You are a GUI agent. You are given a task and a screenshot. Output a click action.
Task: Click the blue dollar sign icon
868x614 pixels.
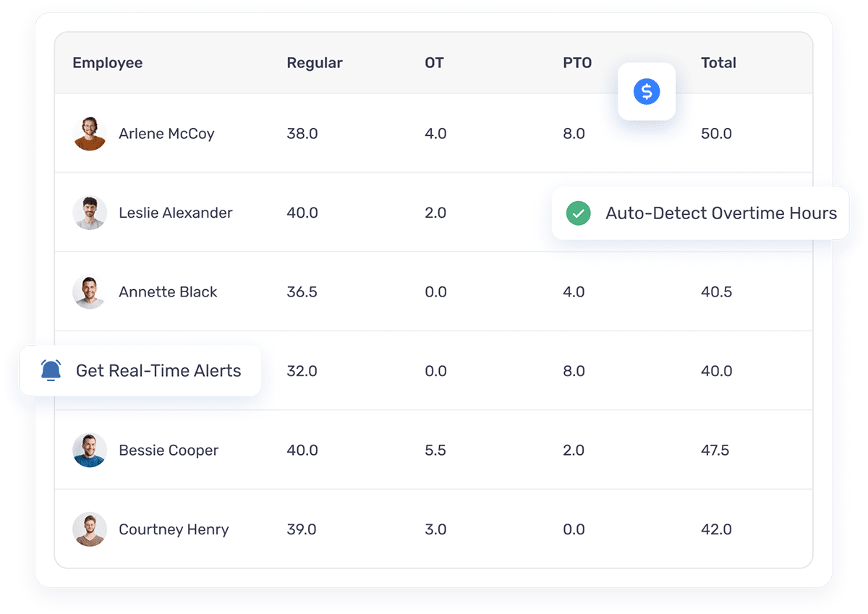(647, 91)
